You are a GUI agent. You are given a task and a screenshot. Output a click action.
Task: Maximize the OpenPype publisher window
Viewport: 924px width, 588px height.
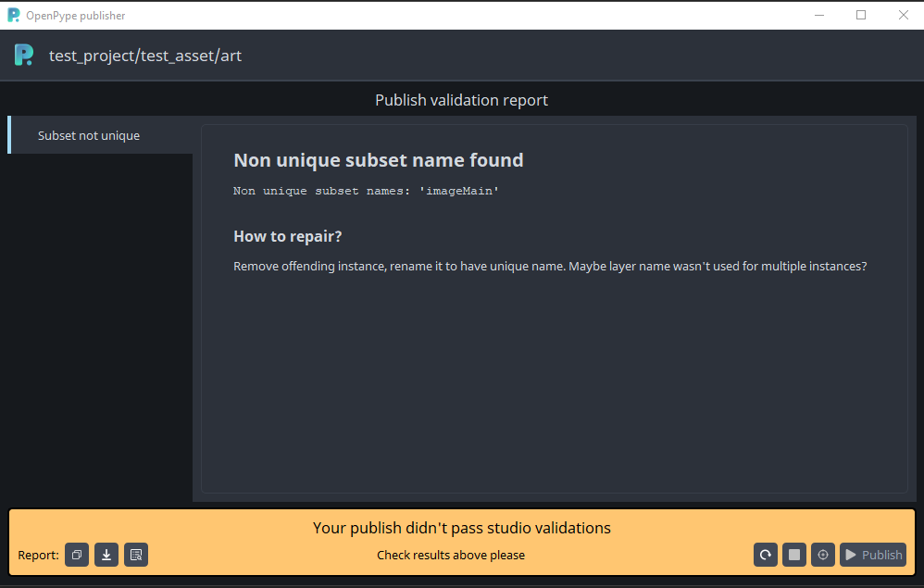(861, 16)
